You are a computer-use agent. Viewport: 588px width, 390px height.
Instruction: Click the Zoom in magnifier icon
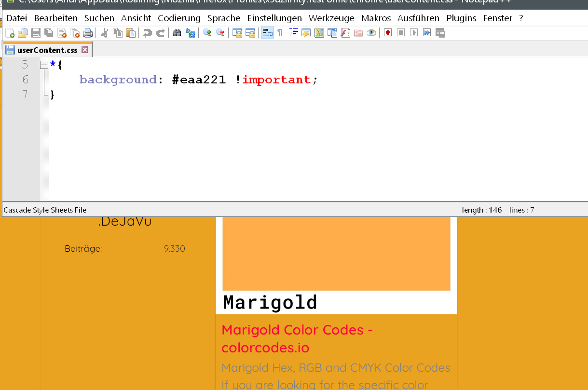click(x=207, y=33)
